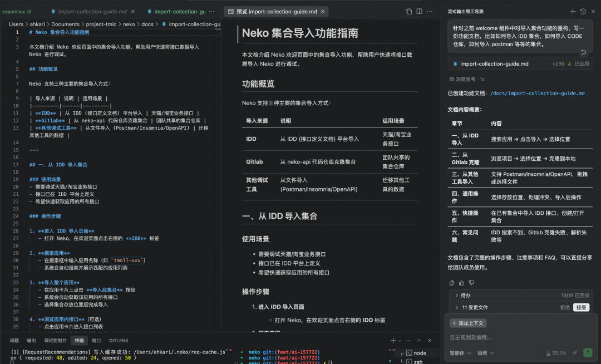Click the project-tmic breadcrumb segment
This screenshot has height=364, width=601.
click(x=101, y=24)
